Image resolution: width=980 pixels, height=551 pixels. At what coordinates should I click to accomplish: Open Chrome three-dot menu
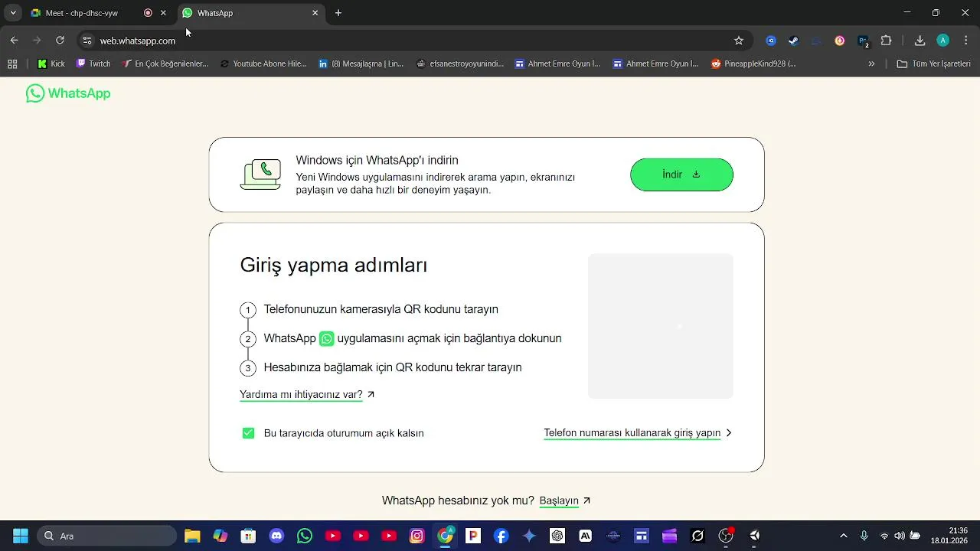coord(965,41)
